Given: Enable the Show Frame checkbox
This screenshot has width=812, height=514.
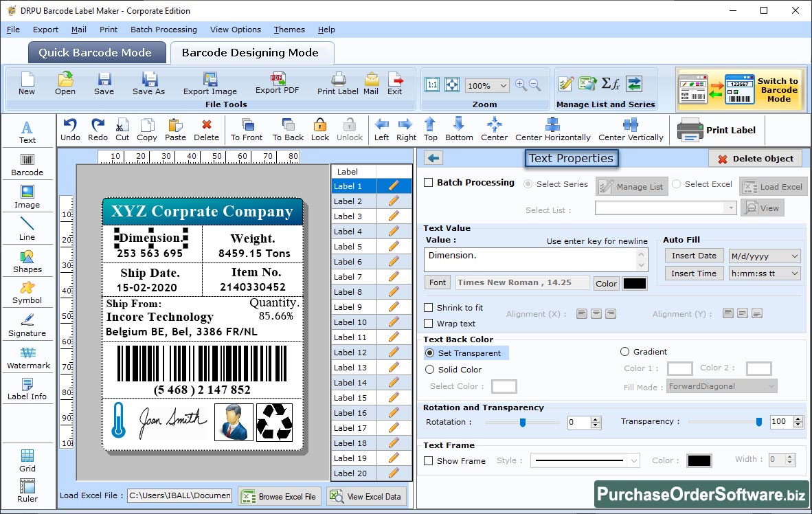Looking at the screenshot, I should tap(428, 460).
